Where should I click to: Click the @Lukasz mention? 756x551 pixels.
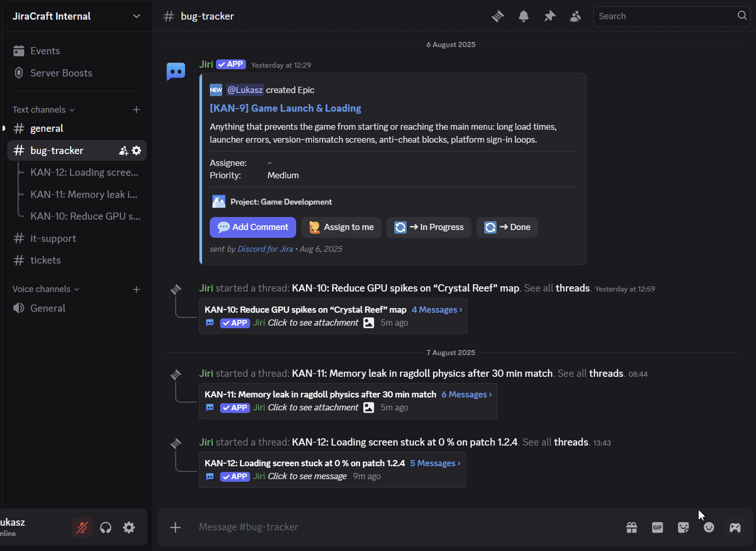245,90
